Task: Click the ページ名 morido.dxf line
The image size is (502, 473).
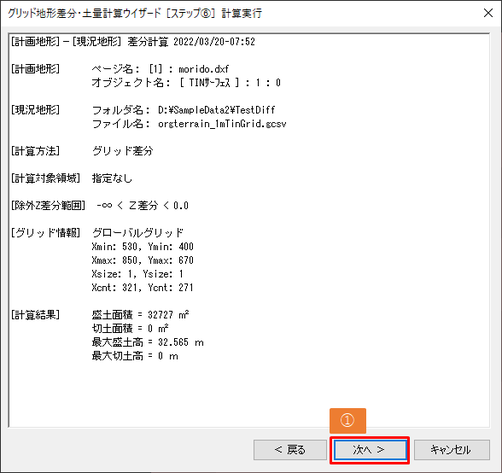Action: pos(160,69)
